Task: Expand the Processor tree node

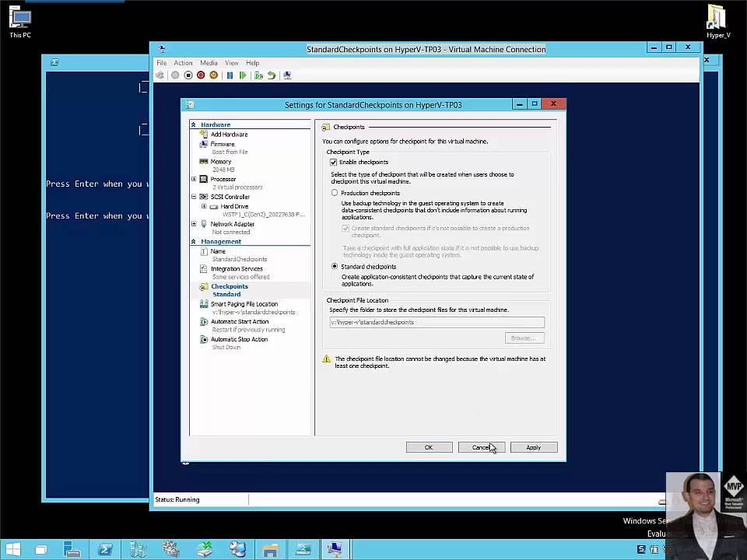Action: point(194,179)
